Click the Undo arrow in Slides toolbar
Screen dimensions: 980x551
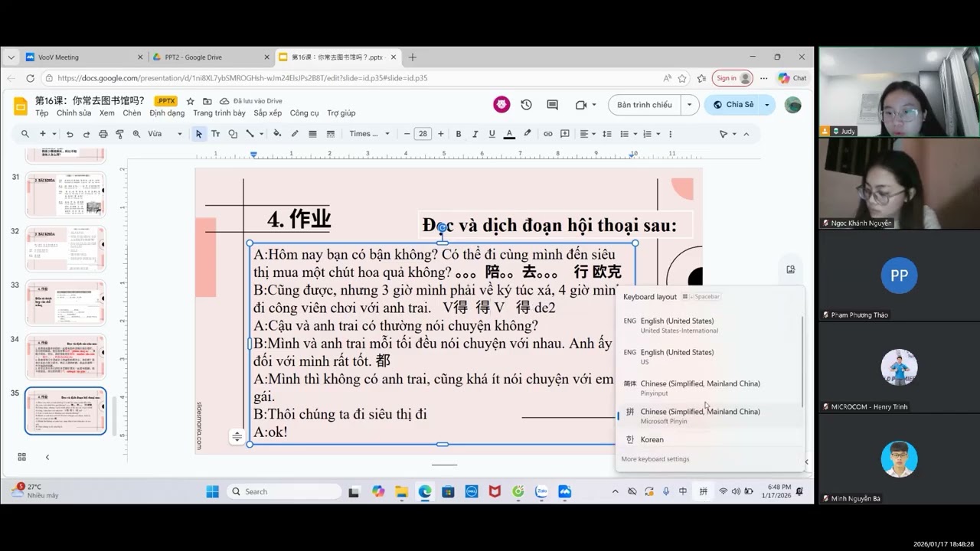coord(70,134)
